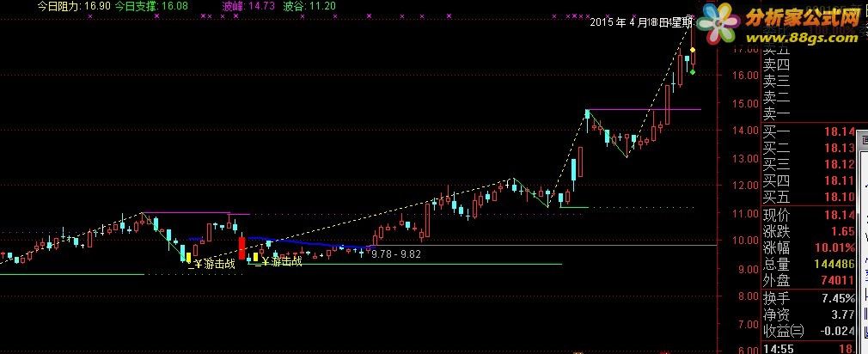Select the 卖四 row in the order book
This screenshot has height=354, width=868.
click(x=777, y=65)
